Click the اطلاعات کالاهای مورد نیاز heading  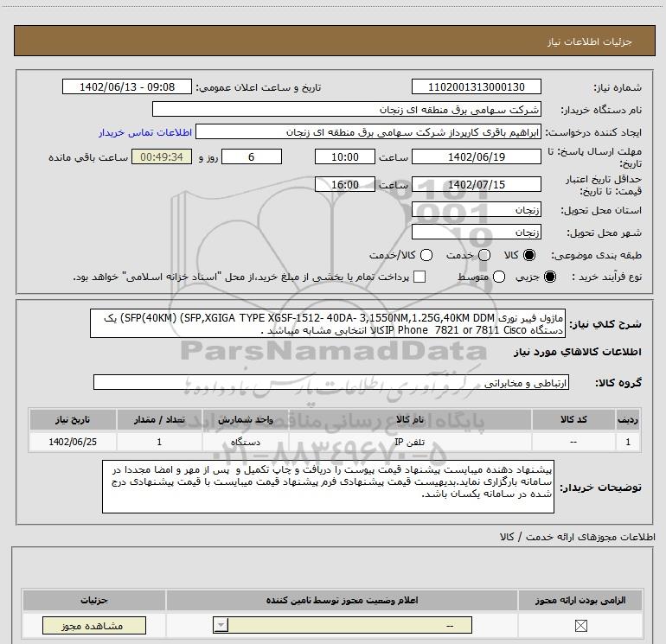point(577,352)
